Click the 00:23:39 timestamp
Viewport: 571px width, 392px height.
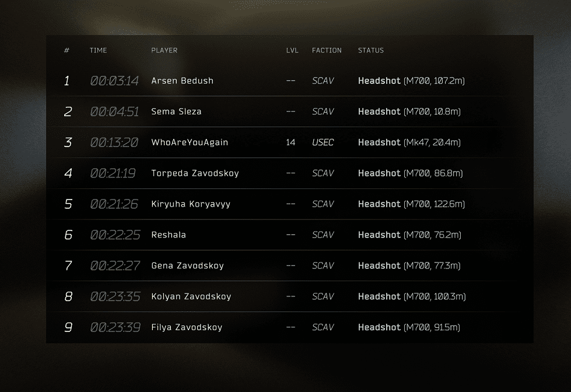click(x=115, y=327)
